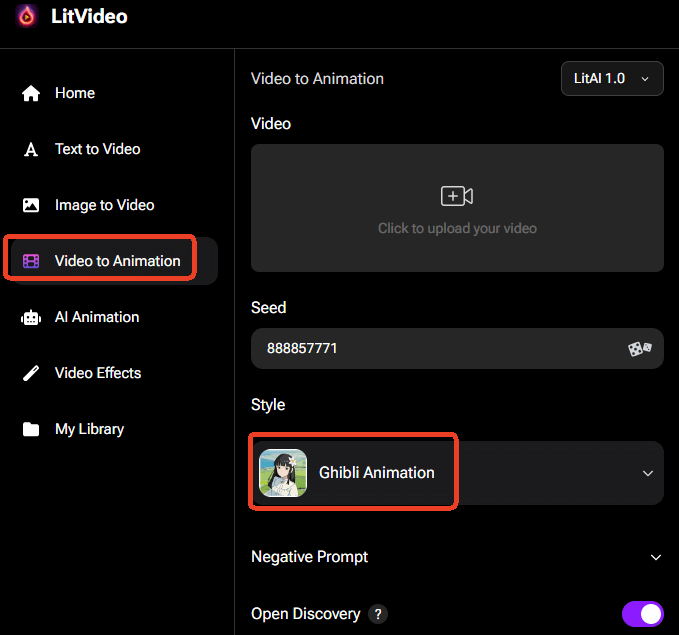The width and height of the screenshot is (679, 635).
Task: Click the Negative Prompt label text
Action: [x=310, y=557]
